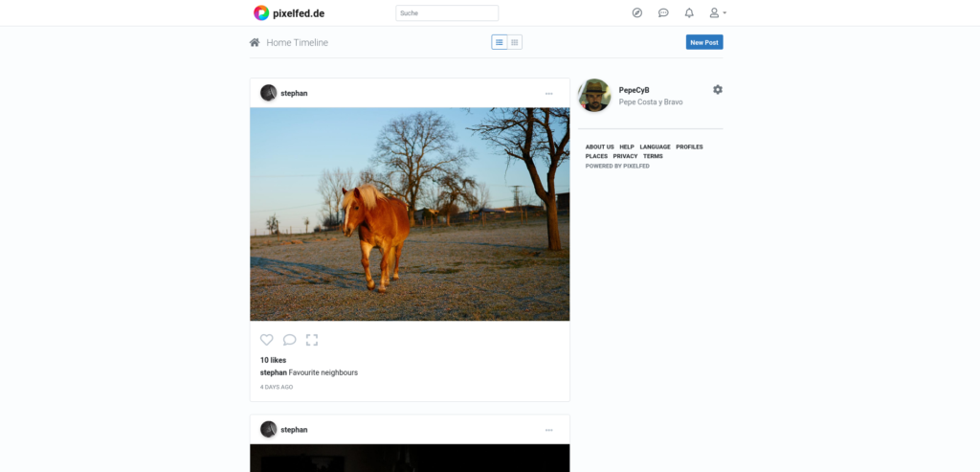Open the About Us footer link

point(599,146)
